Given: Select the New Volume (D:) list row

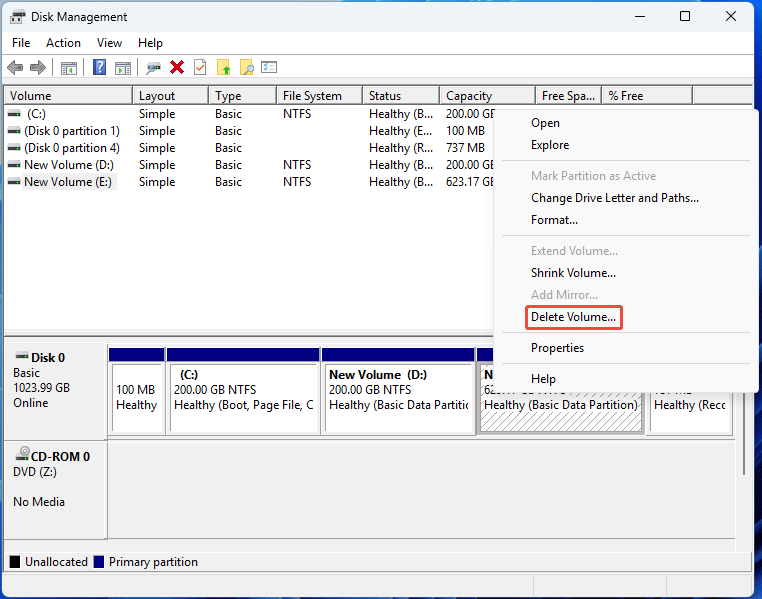Looking at the screenshot, I should [x=250, y=165].
